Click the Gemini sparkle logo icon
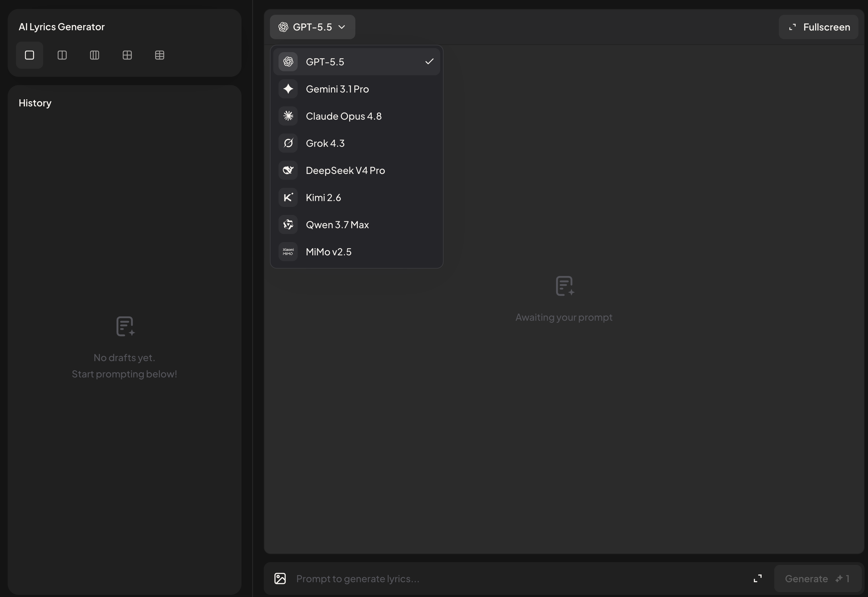Image resolution: width=868 pixels, height=597 pixels. (x=288, y=89)
